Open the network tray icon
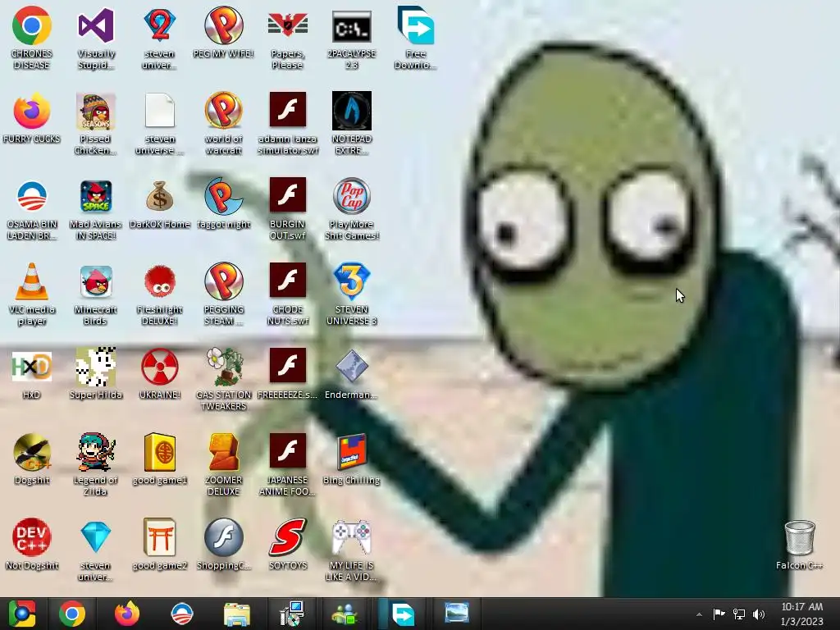The width and height of the screenshot is (840, 630). (739, 614)
